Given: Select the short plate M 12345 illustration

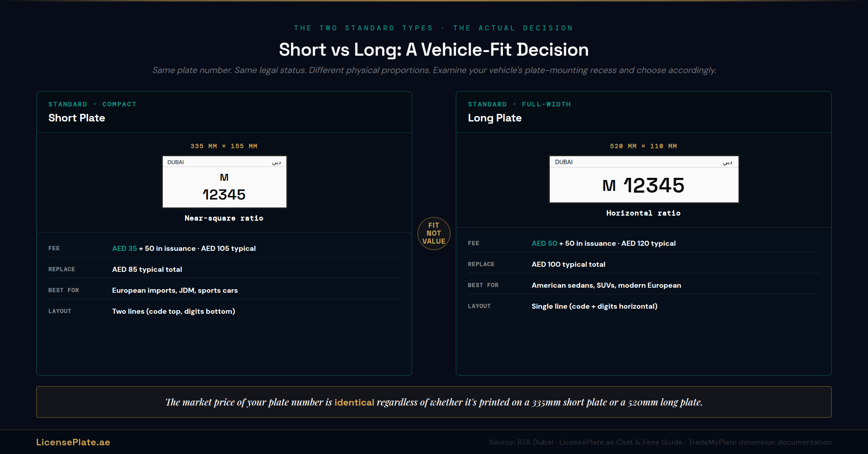Looking at the screenshot, I should point(224,182).
